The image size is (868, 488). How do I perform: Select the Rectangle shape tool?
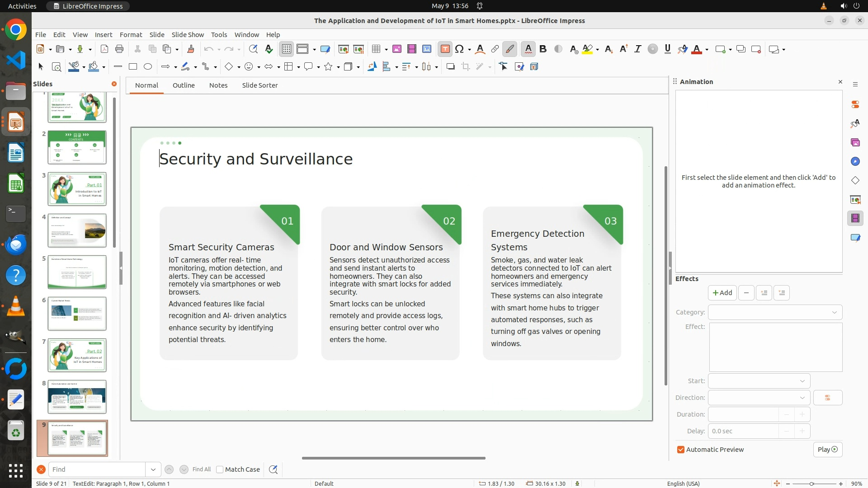[x=133, y=67]
